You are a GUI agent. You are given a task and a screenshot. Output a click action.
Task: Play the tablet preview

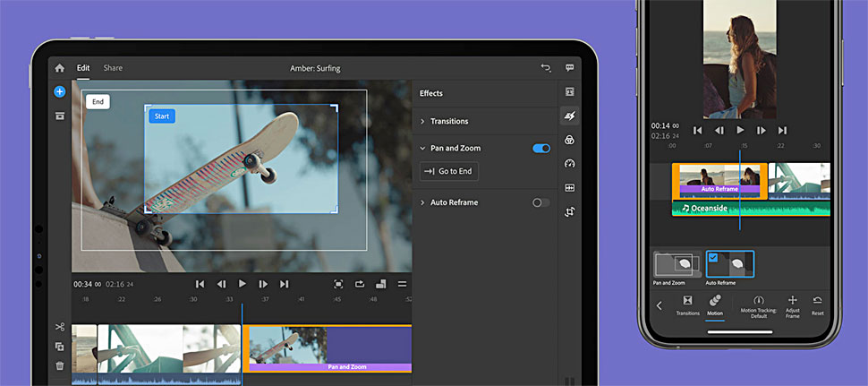click(x=242, y=284)
